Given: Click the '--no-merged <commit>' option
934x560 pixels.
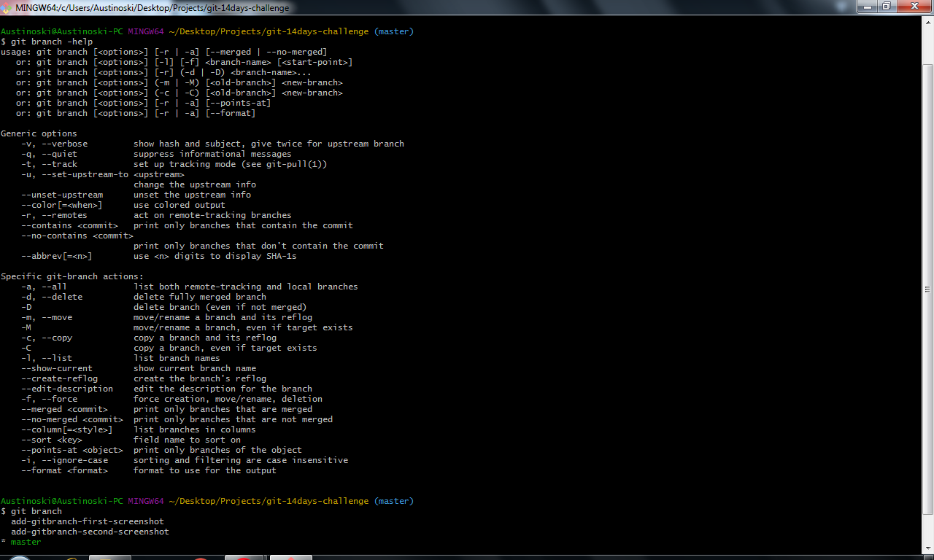Looking at the screenshot, I should tap(72, 419).
